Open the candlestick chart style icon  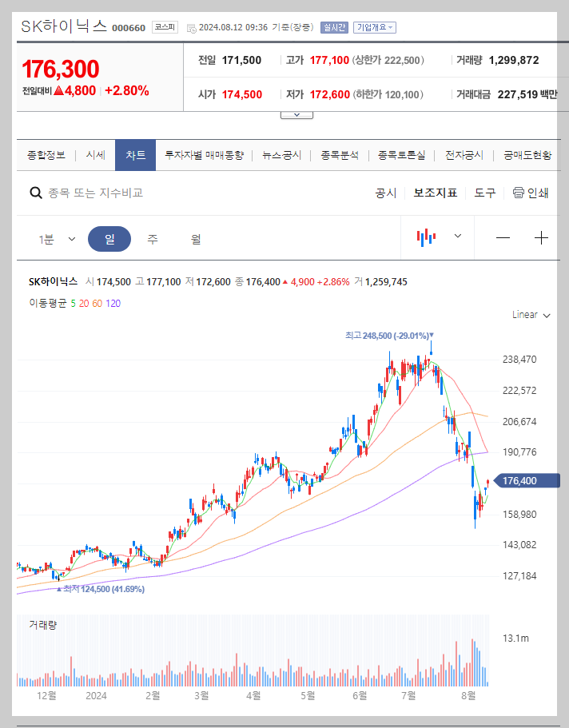coord(428,237)
